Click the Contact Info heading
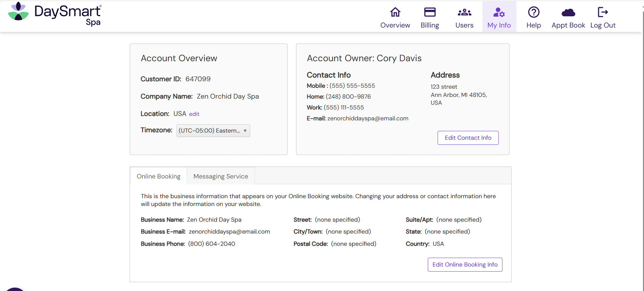 pos(329,75)
